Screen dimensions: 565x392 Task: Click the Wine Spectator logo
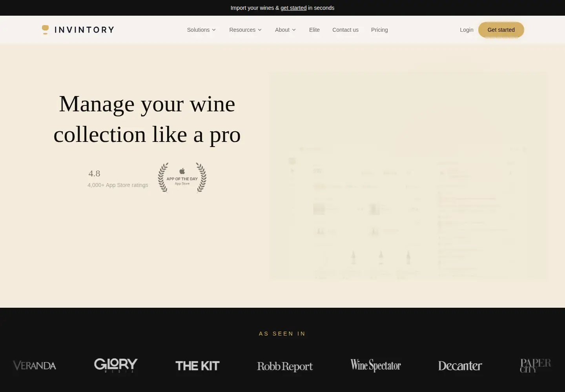[x=375, y=365]
